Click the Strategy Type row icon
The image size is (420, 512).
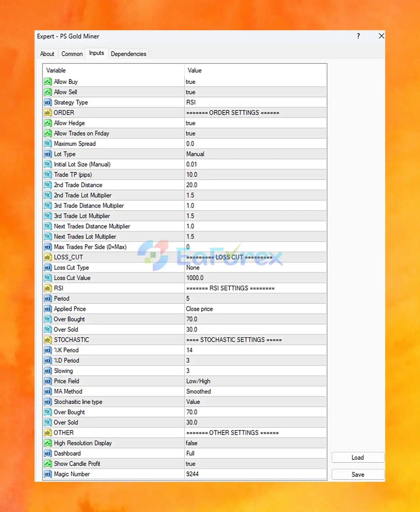click(x=48, y=102)
